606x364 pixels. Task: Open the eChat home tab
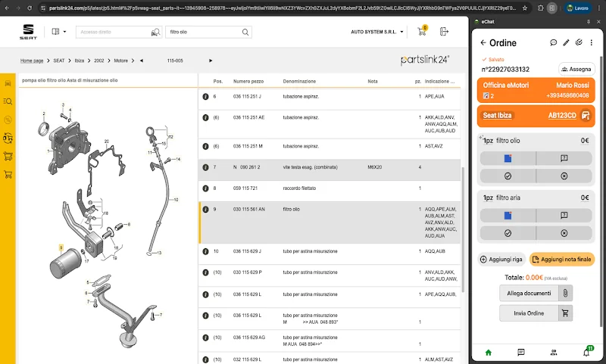pyautogui.click(x=489, y=353)
